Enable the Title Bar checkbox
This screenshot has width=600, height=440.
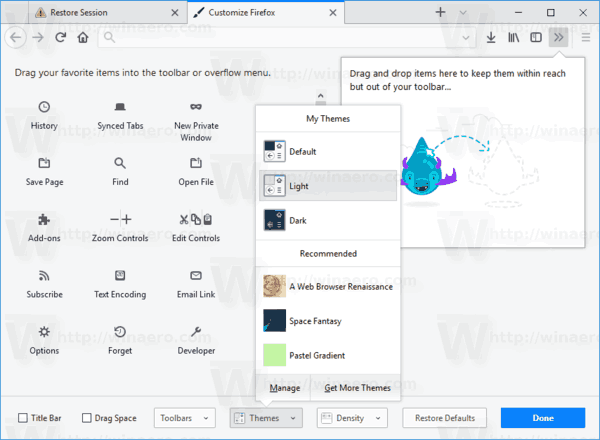coord(24,418)
